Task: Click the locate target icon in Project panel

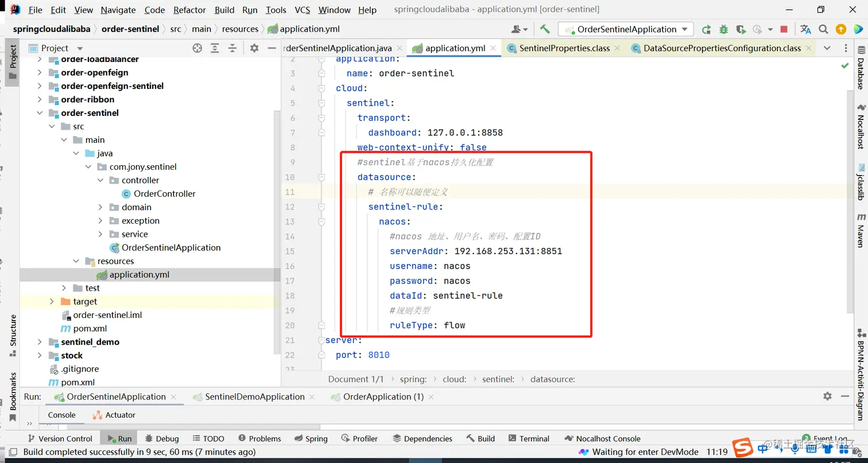Action: tap(197, 48)
